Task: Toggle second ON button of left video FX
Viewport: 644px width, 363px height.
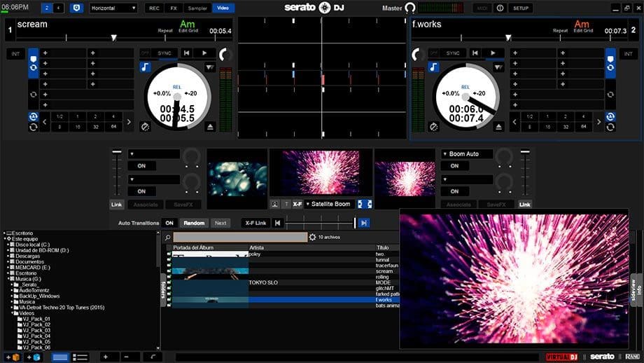Action: 141,191
